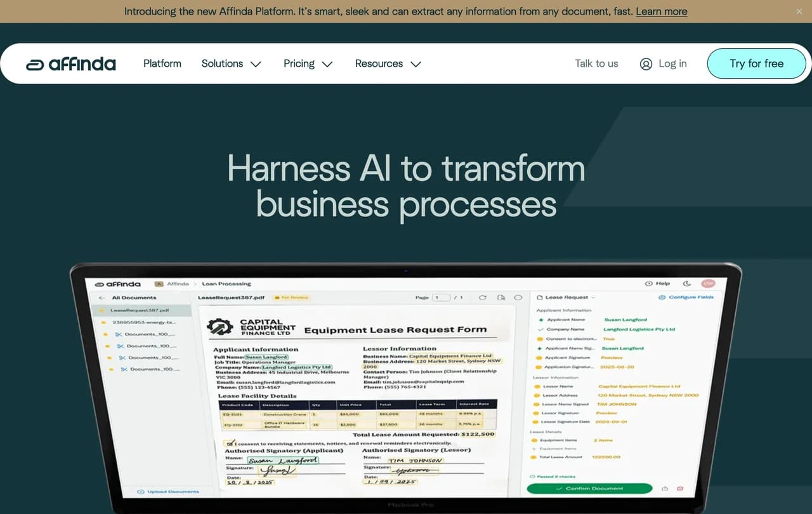Click the Talk to us link
Screen dimensions: 812x514
pyautogui.click(x=596, y=63)
